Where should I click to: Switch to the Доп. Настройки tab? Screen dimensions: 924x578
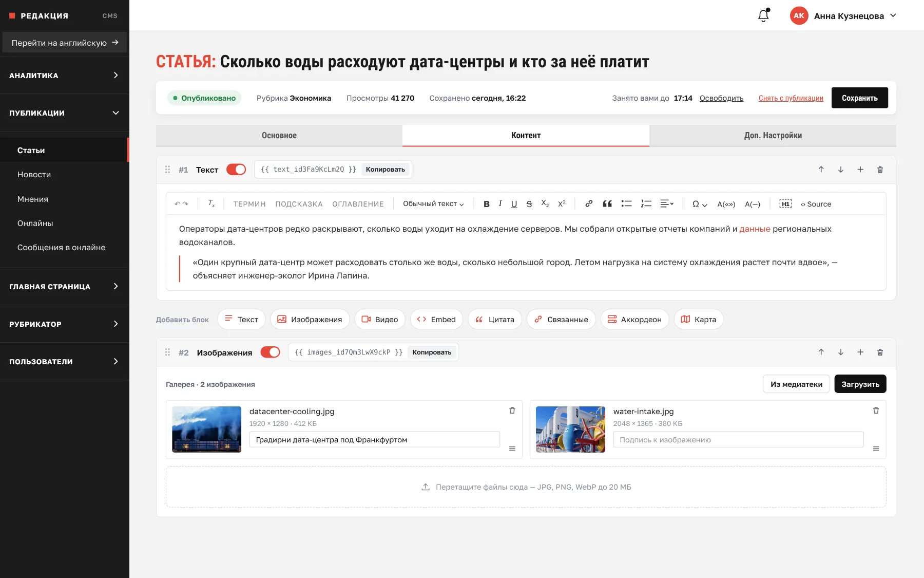coord(773,136)
